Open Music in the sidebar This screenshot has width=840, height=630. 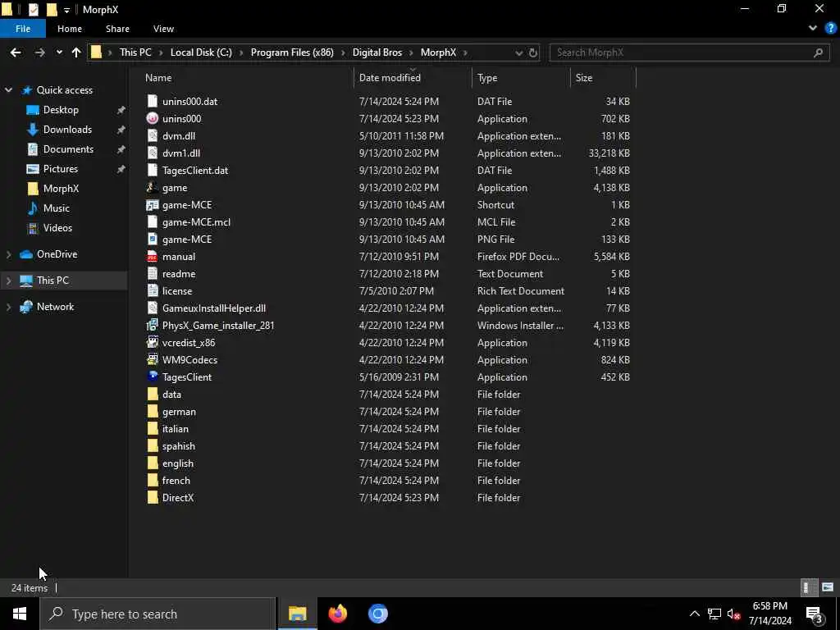point(57,208)
